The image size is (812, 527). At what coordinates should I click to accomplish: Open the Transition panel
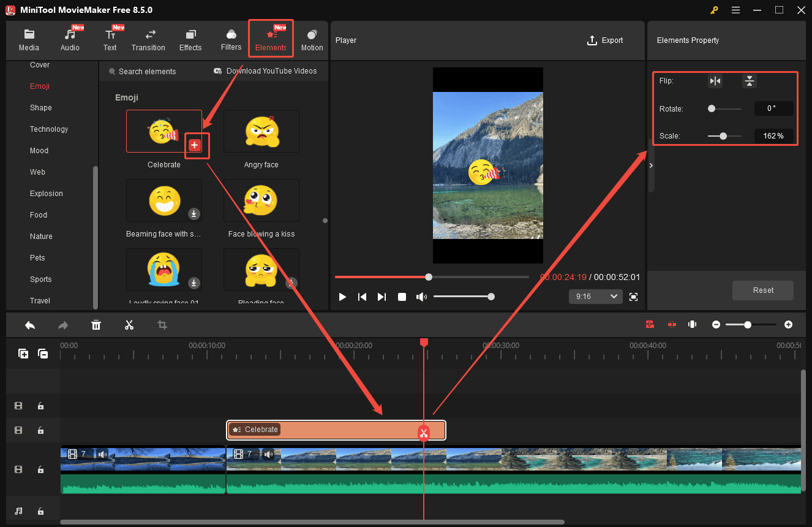148,38
